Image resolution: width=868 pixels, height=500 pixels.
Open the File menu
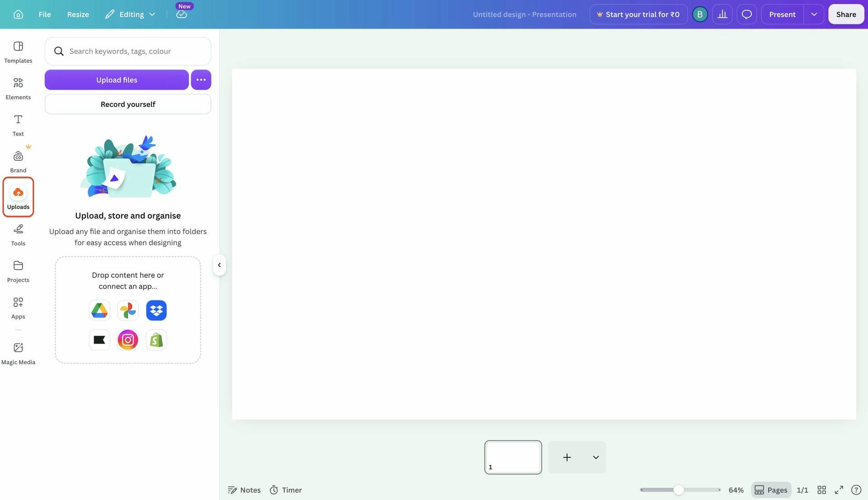click(45, 14)
